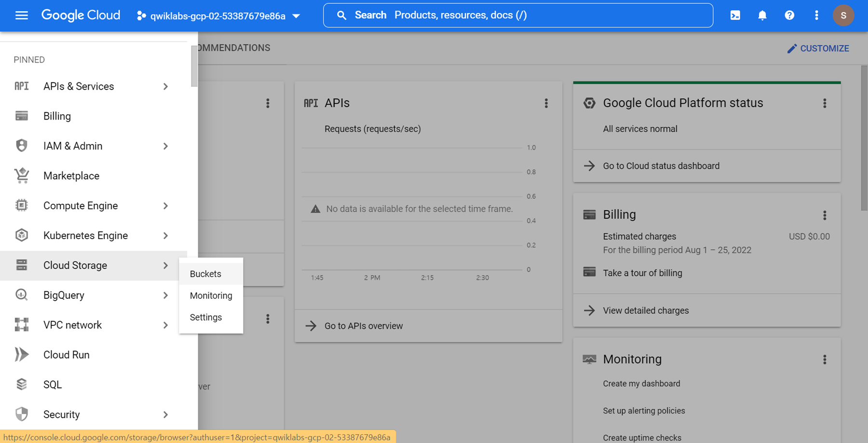
Task: Open the notifications bell
Action: 762,15
